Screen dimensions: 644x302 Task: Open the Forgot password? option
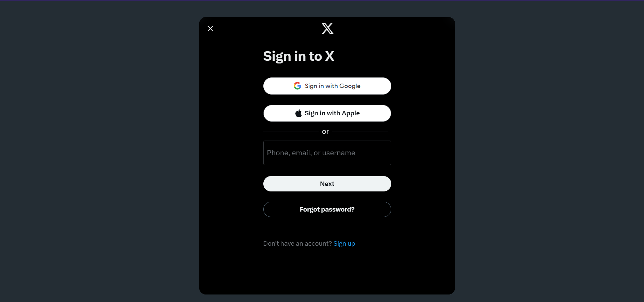pyautogui.click(x=327, y=210)
